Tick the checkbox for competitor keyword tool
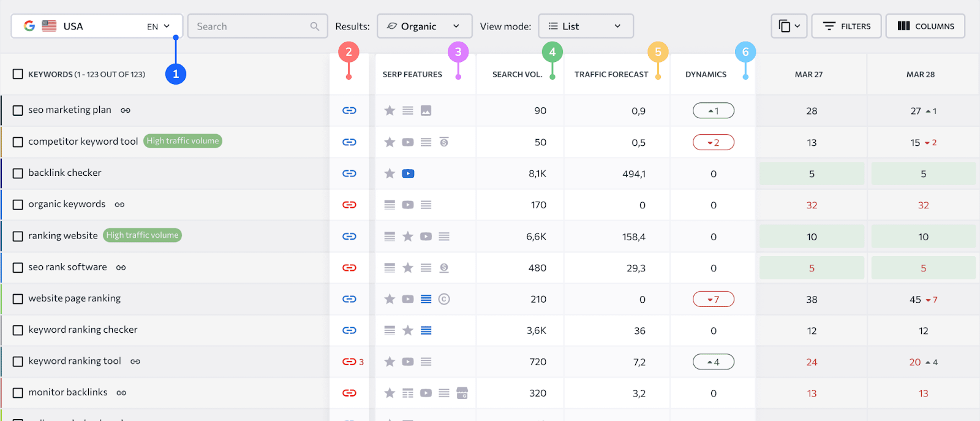Screen dimensions: 980x421 point(18,142)
